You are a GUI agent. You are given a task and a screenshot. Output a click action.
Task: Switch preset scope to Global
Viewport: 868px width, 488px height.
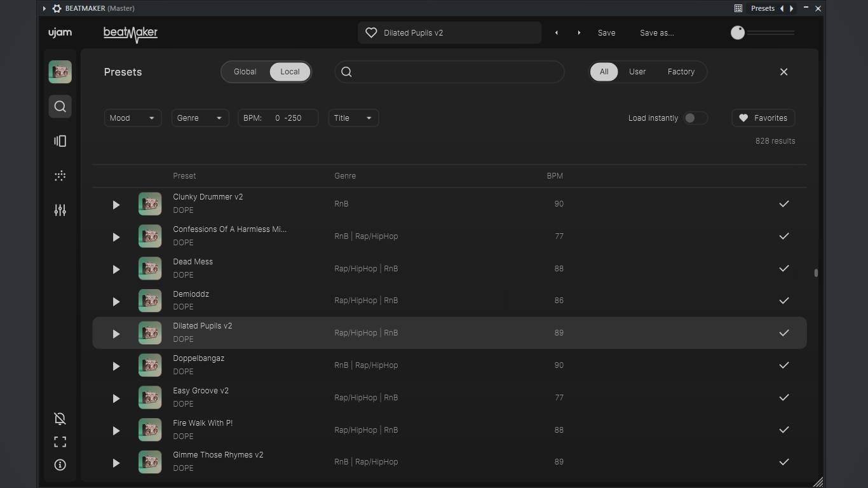click(x=245, y=72)
